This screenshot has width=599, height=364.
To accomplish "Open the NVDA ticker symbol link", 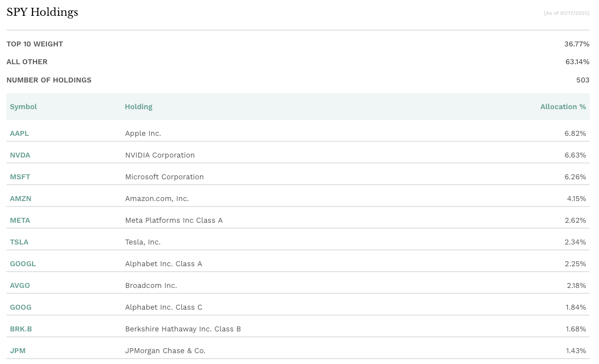I will 20,155.
